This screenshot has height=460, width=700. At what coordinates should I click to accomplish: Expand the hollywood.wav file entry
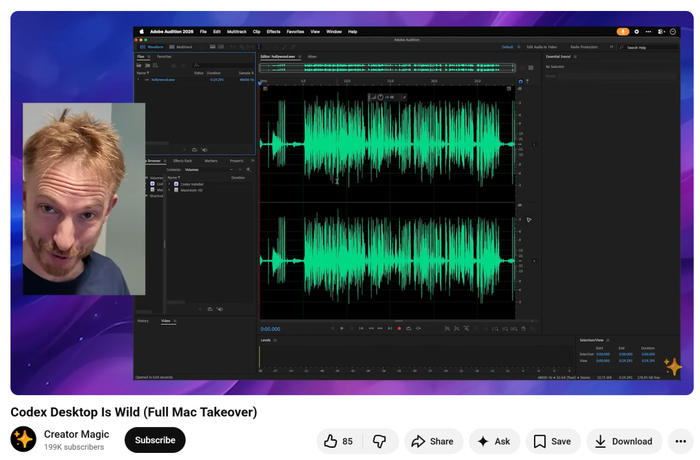[x=138, y=79]
